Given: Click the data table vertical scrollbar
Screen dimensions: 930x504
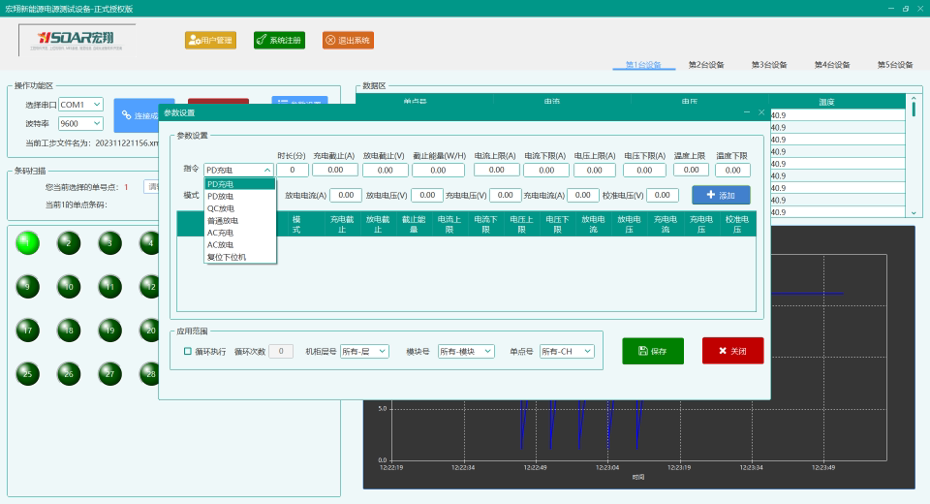Looking at the screenshot, I should (x=913, y=155).
